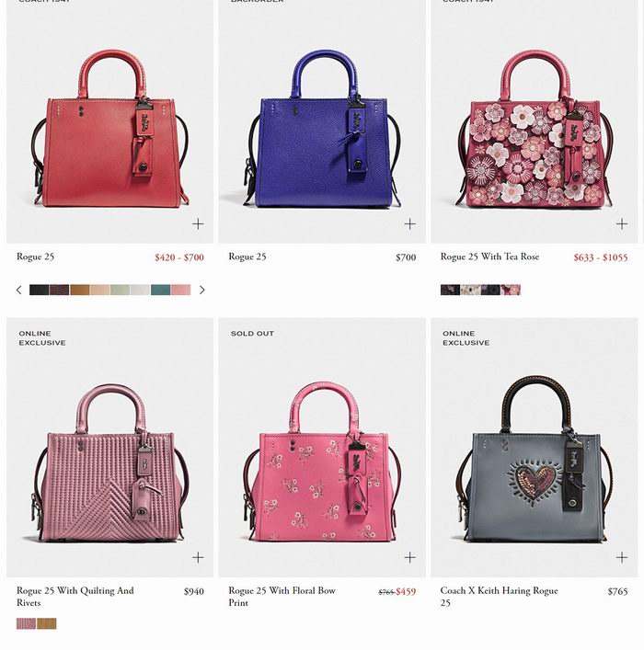The width and height of the screenshot is (644, 650).
Task: Choose tan color swatch under Quilting bag
Action: pos(47,623)
